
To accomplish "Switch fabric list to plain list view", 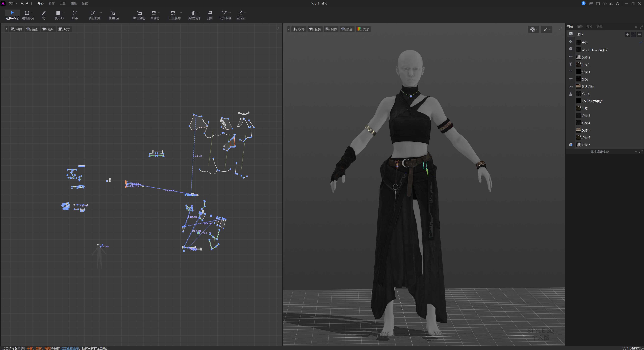I will click(x=639, y=35).
